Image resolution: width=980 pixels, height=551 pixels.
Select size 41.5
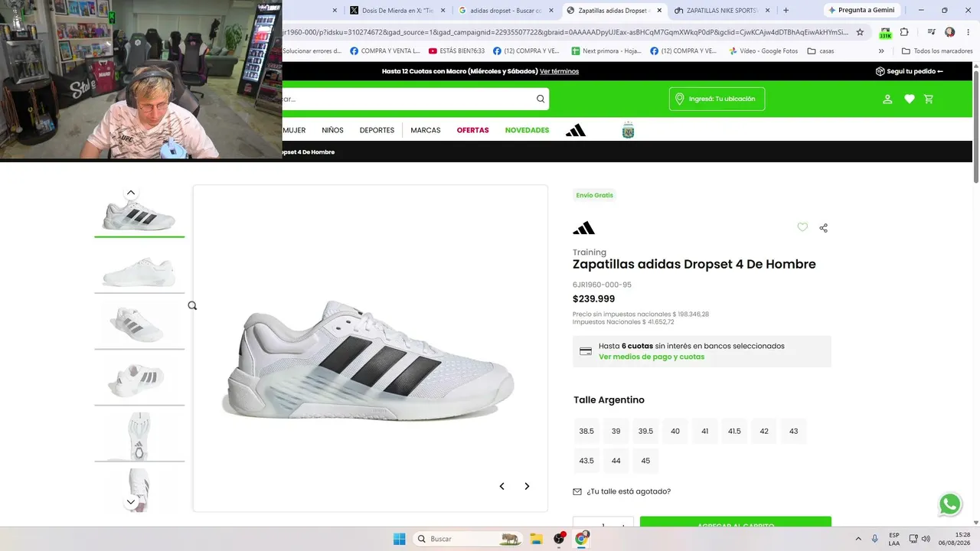pyautogui.click(x=734, y=431)
